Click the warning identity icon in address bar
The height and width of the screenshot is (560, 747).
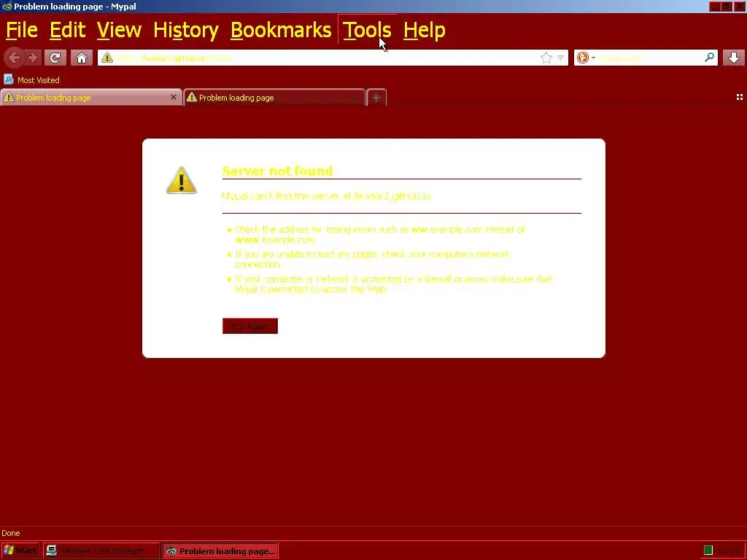click(x=107, y=58)
